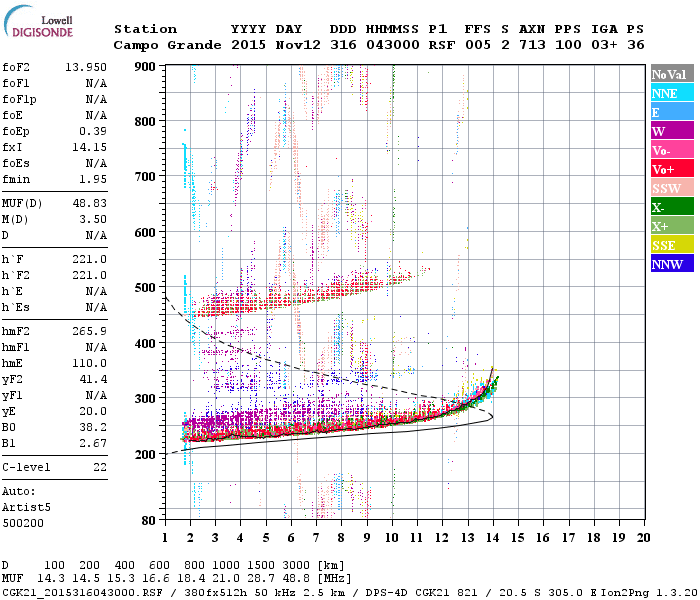Image resolution: width=700 pixels, height=600 pixels.
Task: Click the Campo Grande station name
Action: [167, 45]
